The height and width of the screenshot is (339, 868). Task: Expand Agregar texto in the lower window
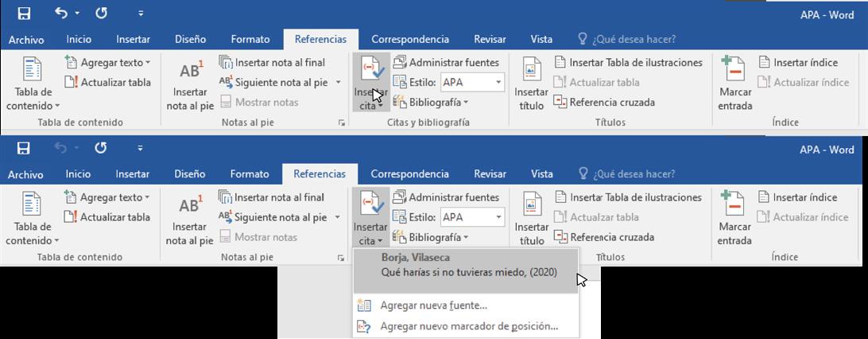(x=107, y=197)
